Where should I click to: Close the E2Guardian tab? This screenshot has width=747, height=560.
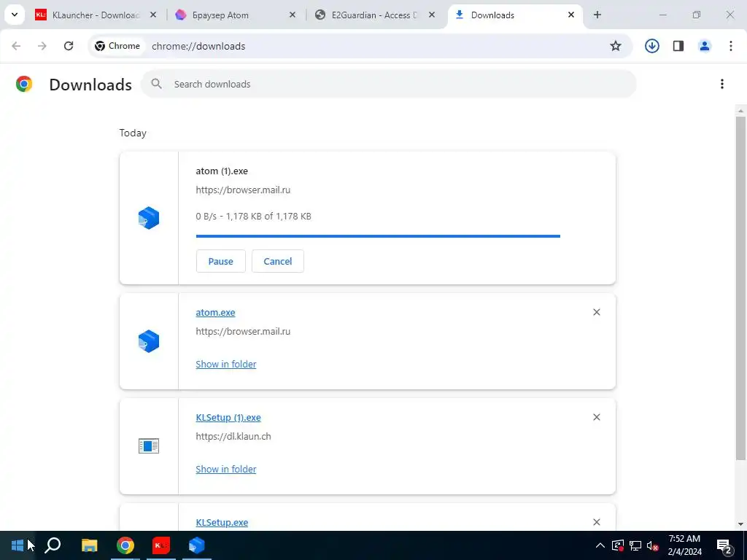pos(432,15)
